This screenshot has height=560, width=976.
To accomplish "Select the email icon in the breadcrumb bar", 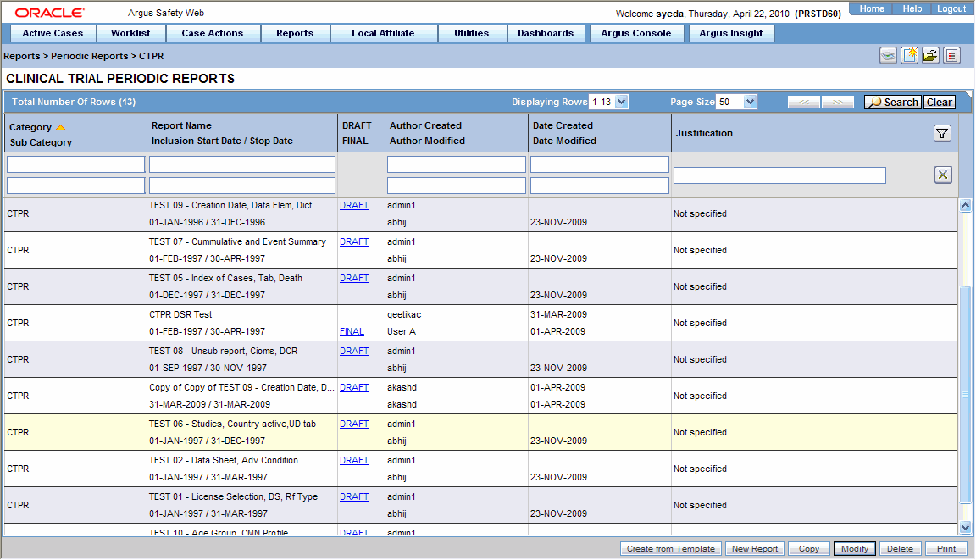I will [x=888, y=55].
